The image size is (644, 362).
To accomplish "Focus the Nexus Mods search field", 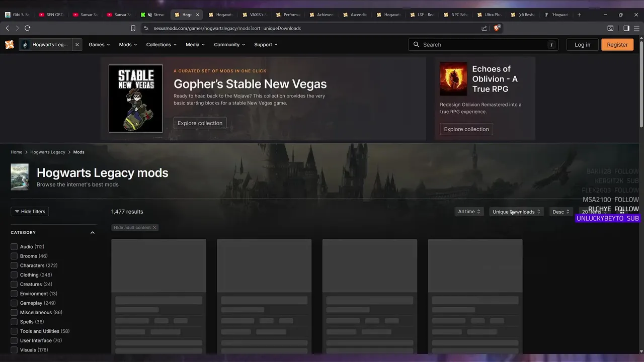I will tap(484, 45).
